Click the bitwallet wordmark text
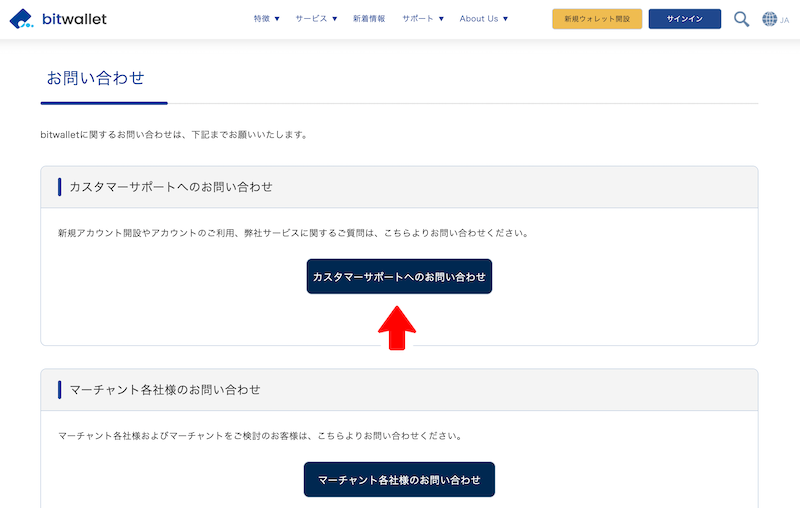Image resolution: width=800 pixels, height=508 pixels. click(x=74, y=19)
